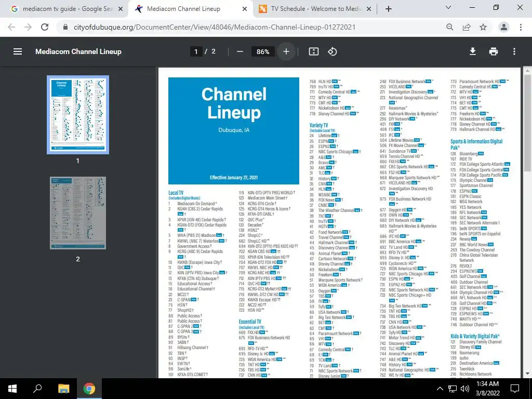The image size is (532, 399).
Task: View site security lock information
Action: pyautogui.click(x=66, y=27)
